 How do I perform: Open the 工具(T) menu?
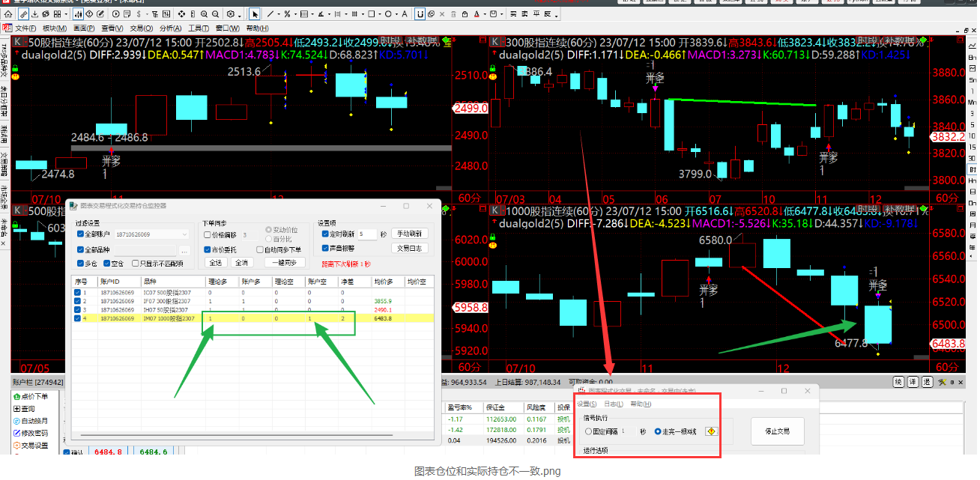199,28
